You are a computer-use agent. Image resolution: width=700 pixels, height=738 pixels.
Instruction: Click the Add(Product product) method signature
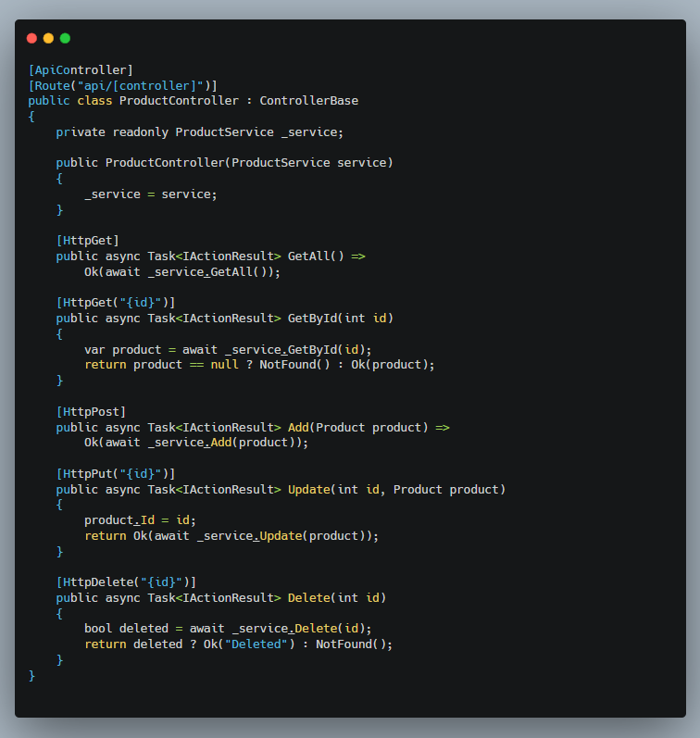pos(357,428)
